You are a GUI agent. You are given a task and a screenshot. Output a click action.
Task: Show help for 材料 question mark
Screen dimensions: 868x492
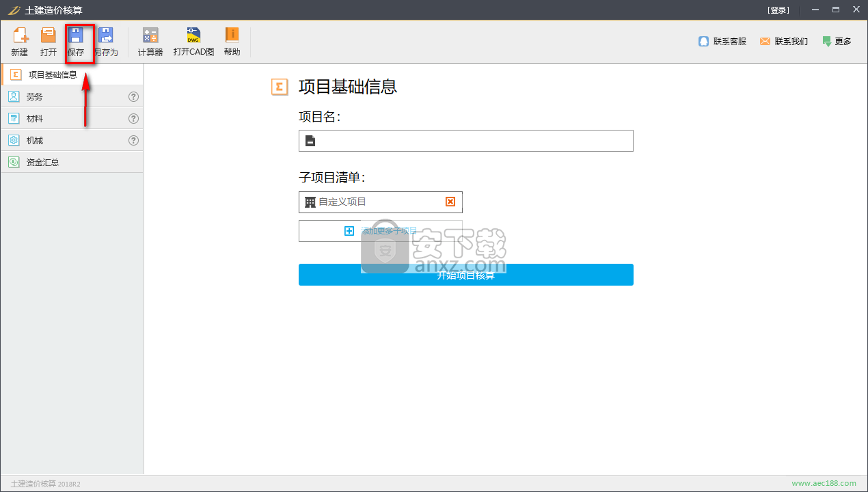(134, 119)
